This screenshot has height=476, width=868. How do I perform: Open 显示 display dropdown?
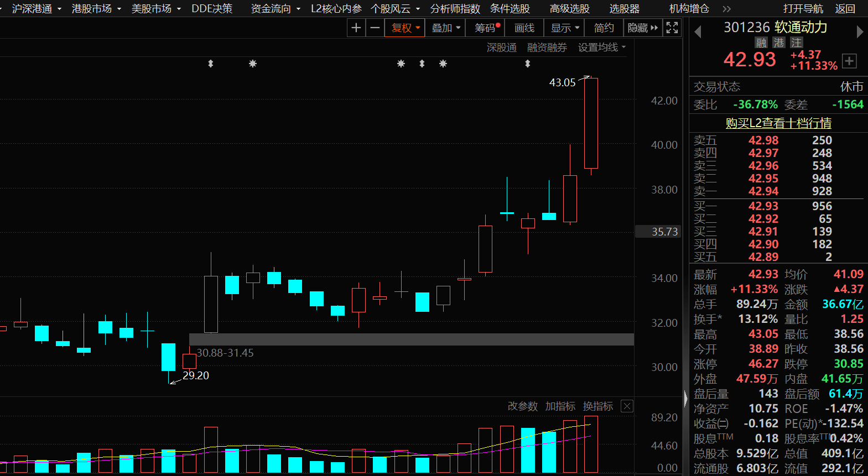pyautogui.click(x=564, y=28)
